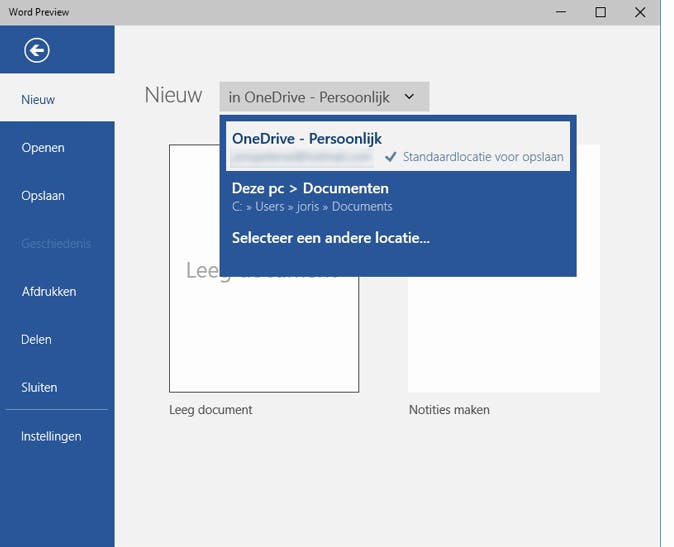
Task: Open Instellingen in the sidebar
Action: [57, 436]
